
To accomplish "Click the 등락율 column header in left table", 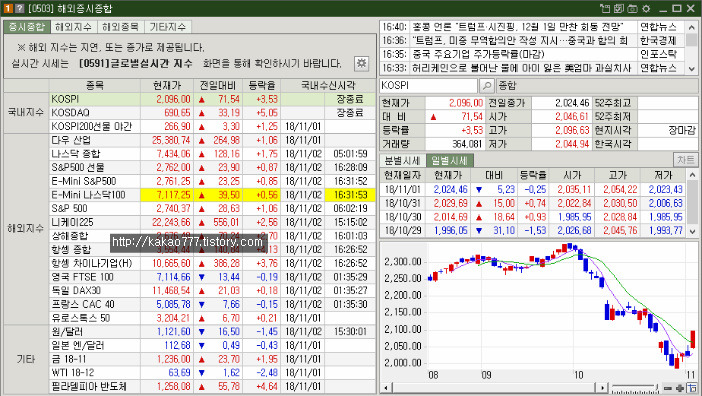I will tap(261, 85).
